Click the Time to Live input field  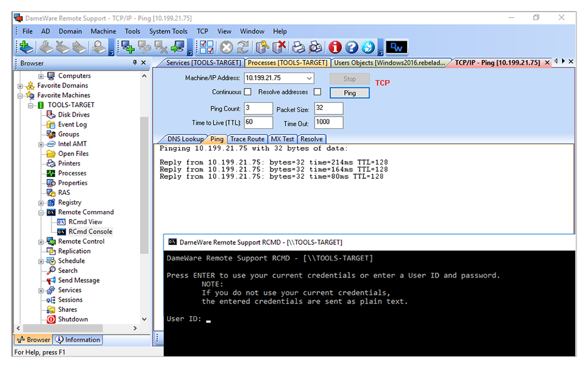258,122
